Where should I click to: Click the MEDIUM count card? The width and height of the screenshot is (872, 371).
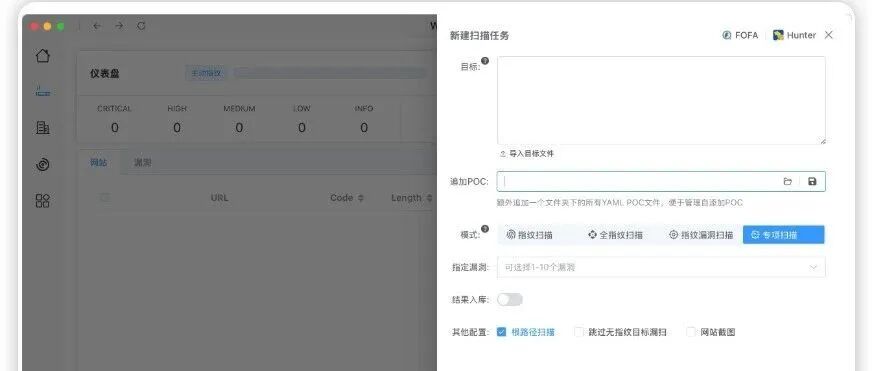[x=239, y=120]
